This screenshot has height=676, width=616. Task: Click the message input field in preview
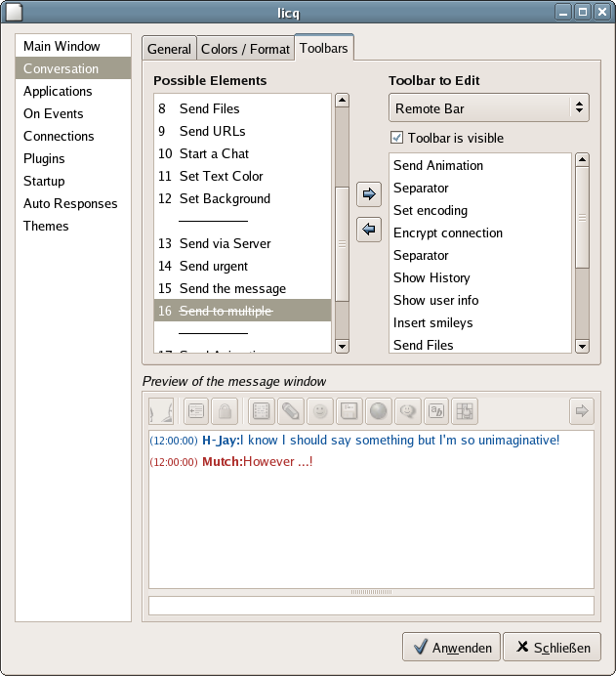tap(371, 606)
